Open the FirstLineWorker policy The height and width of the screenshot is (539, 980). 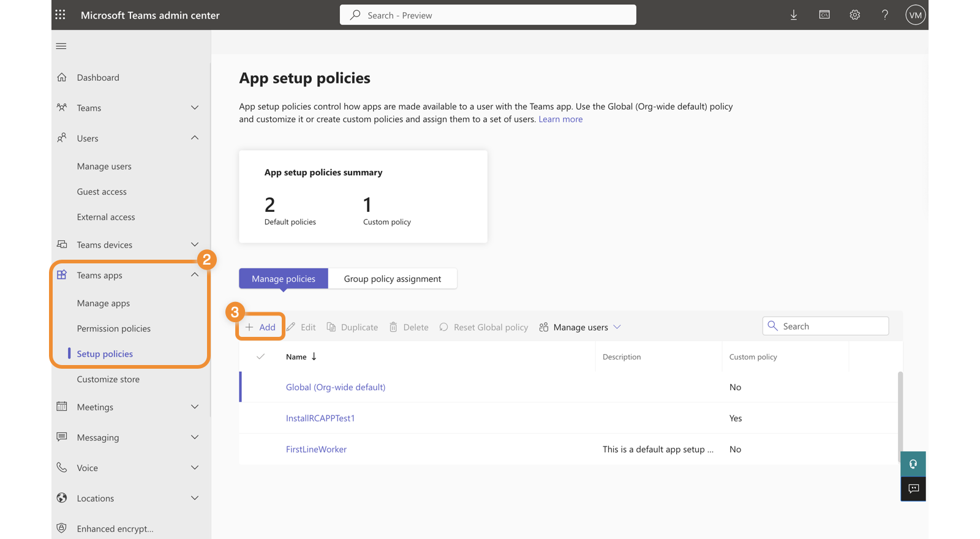(x=316, y=449)
